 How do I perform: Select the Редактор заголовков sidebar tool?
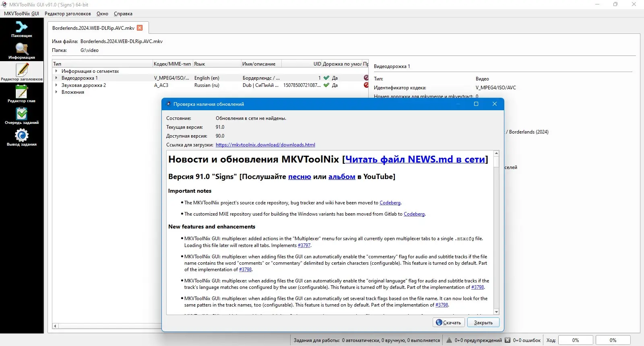(x=22, y=73)
